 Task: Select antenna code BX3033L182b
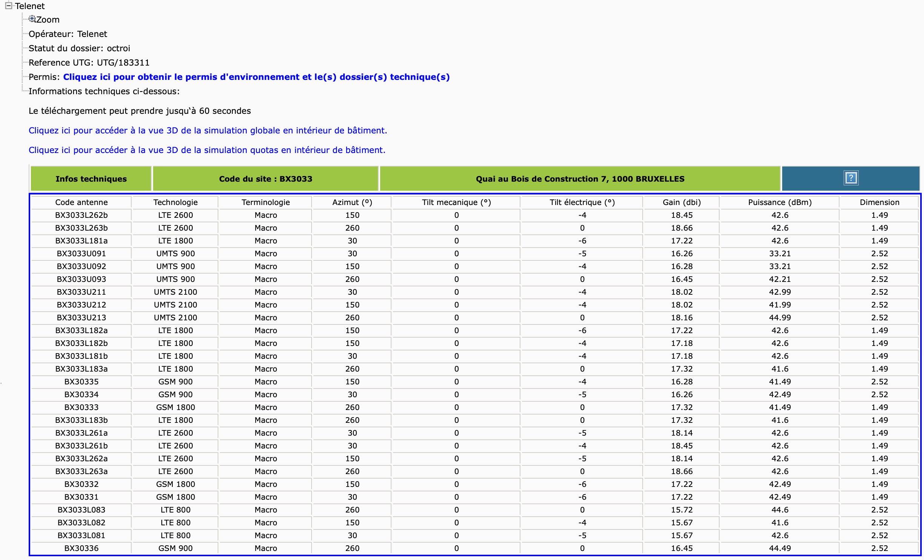click(81, 343)
